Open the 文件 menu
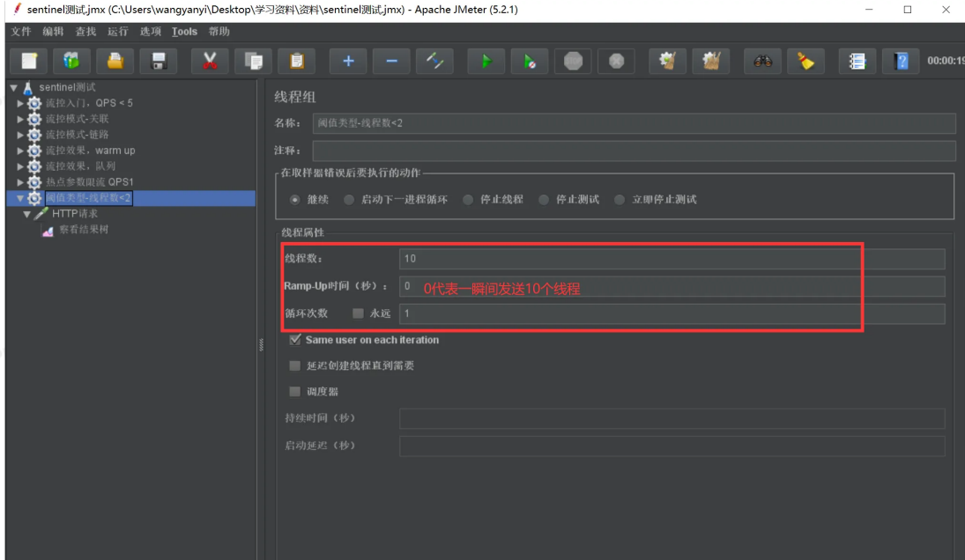 click(20, 32)
